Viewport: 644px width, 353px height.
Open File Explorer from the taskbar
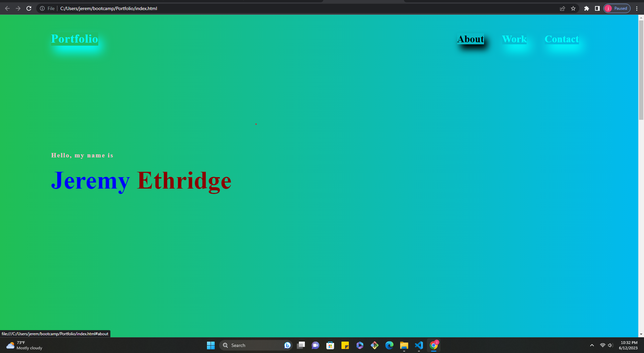pos(404,345)
